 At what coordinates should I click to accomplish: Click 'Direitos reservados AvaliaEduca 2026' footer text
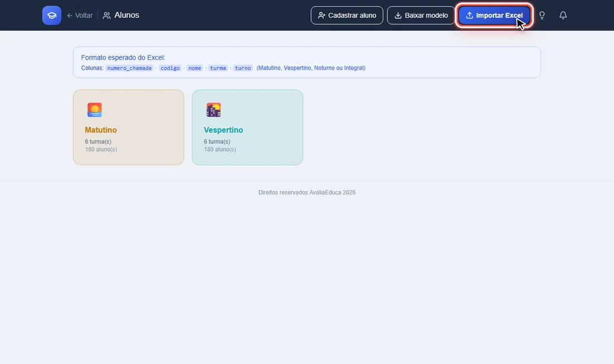pos(307,192)
